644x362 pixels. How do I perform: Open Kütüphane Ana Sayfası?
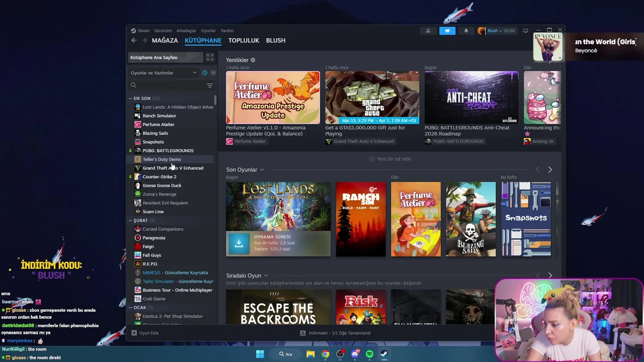point(166,57)
